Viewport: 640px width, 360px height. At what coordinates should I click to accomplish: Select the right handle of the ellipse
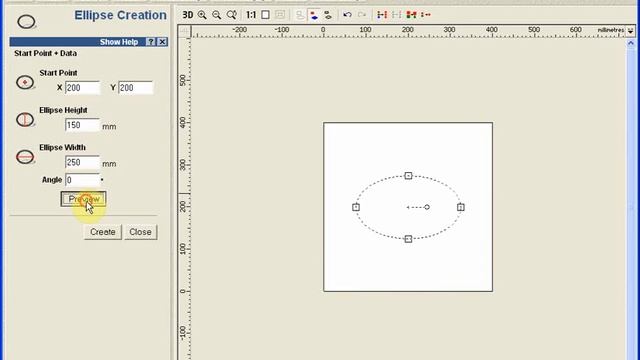point(461,207)
